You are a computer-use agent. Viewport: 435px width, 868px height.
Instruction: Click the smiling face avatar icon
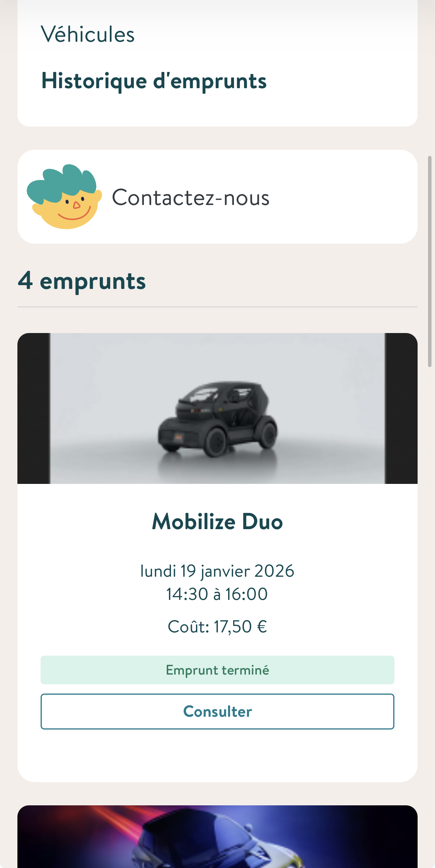pos(65,197)
